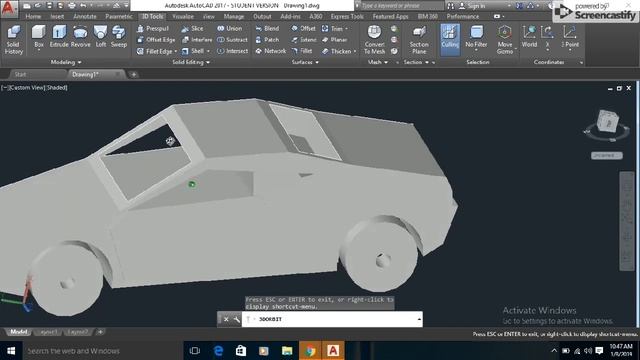The width and height of the screenshot is (640, 360).
Task: Select the Network surface tool
Action: click(271, 51)
